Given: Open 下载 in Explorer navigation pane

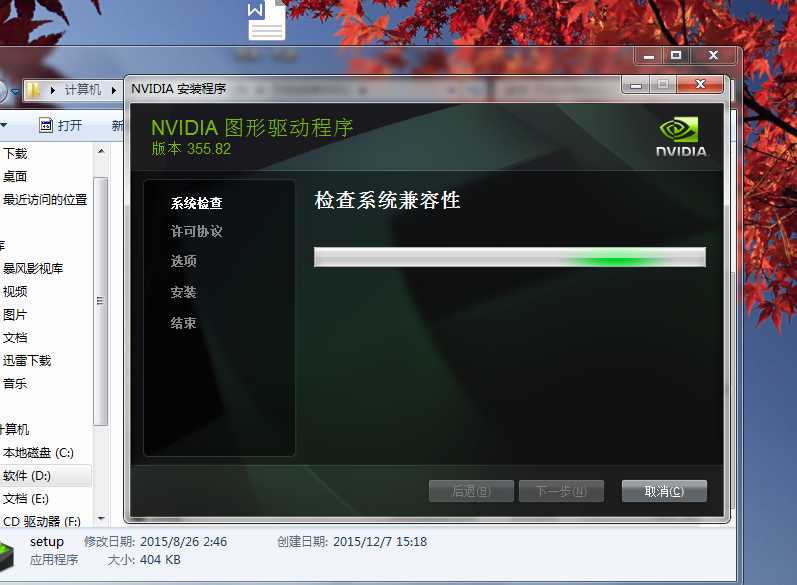Looking at the screenshot, I should (x=15, y=153).
